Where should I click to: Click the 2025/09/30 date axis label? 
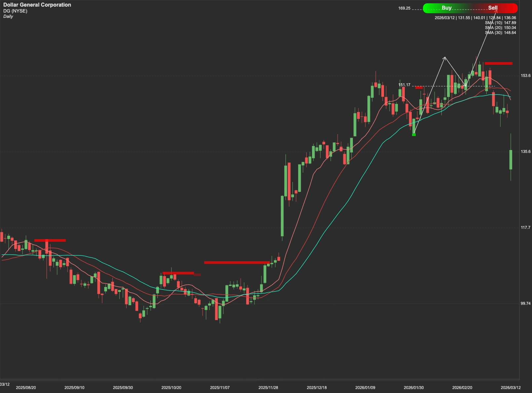tap(123, 388)
